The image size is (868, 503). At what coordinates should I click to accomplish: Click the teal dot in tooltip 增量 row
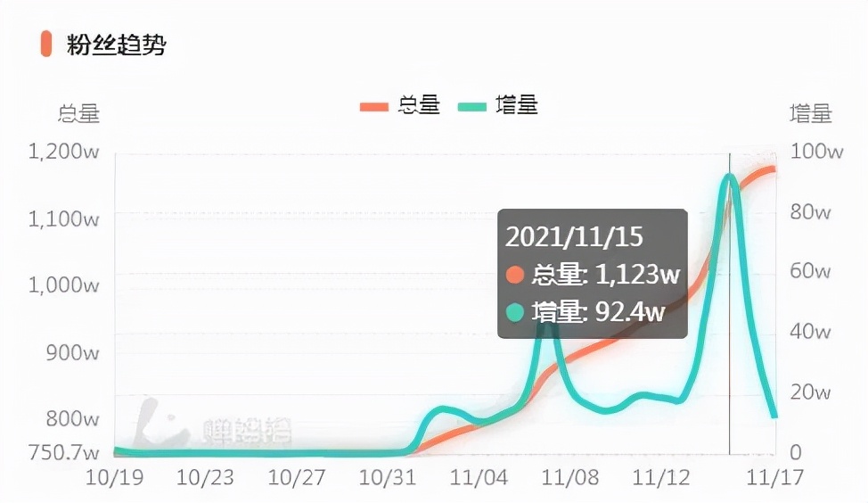(x=514, y=312)
